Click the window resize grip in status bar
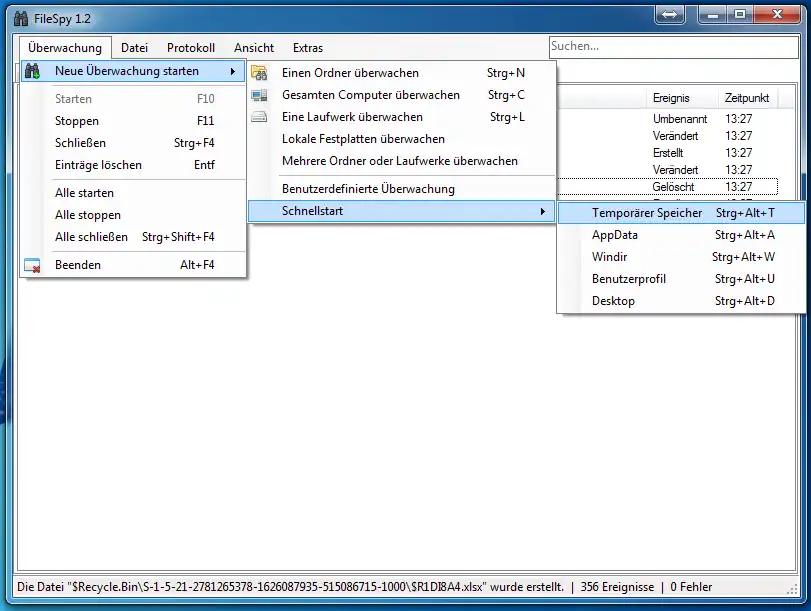The image size is (811, 611). tap(792, 589)
